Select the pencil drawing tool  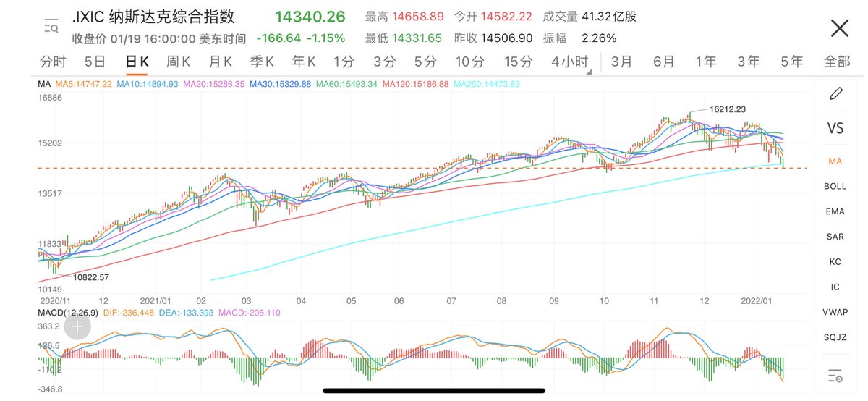click(x=835, y=93)
